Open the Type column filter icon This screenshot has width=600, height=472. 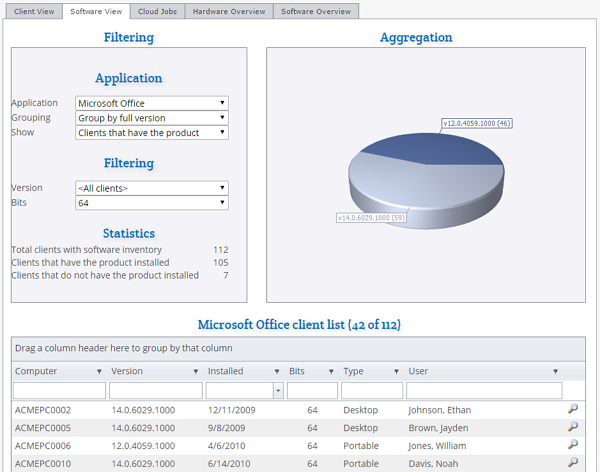pyautogui.click(x=396, y=371)
